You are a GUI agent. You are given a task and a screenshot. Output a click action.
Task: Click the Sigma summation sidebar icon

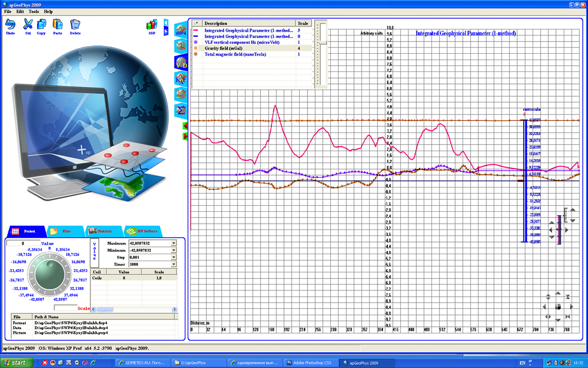[x=181, y=110]
